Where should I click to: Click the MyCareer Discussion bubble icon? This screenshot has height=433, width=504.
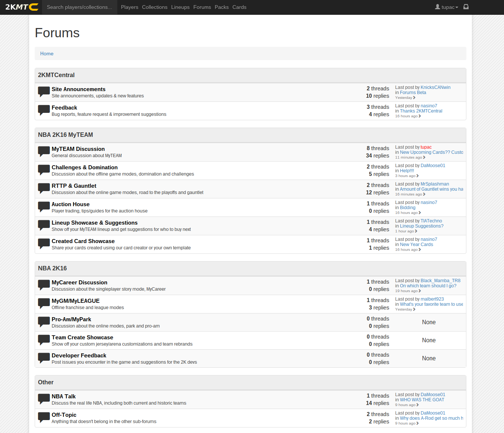point(44,285)
